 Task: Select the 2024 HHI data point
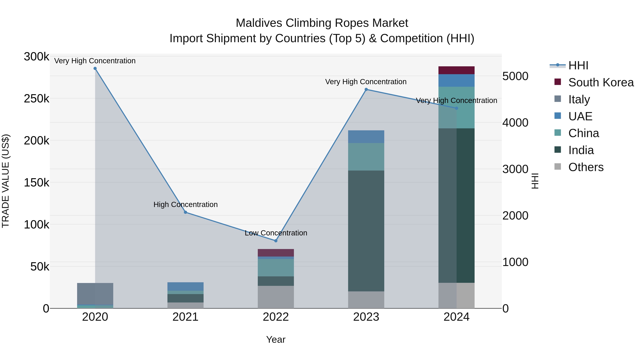[x=457, y=108]
